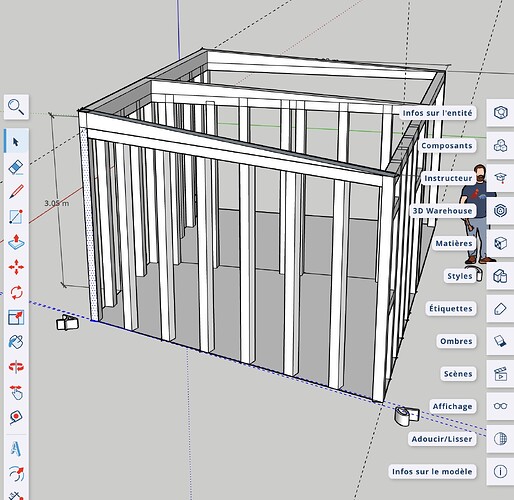Open the Shadows panel icon

(x=500, y=341)
